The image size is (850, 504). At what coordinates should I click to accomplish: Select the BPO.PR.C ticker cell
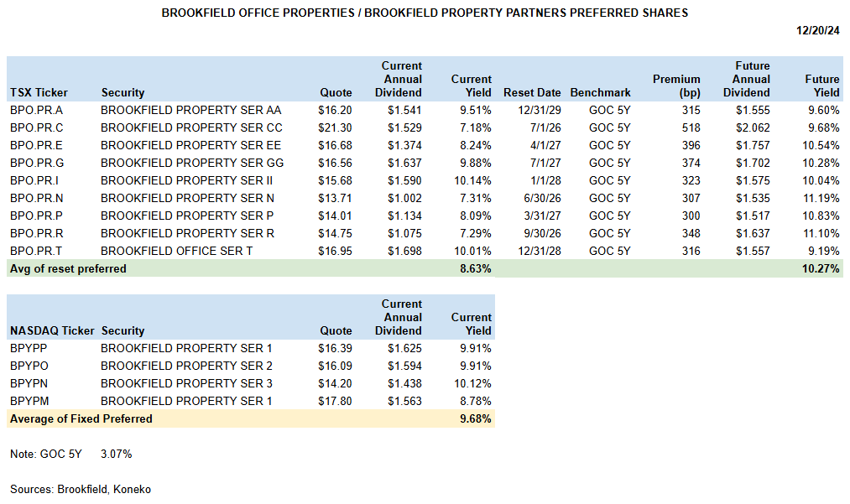coord(36,128)
